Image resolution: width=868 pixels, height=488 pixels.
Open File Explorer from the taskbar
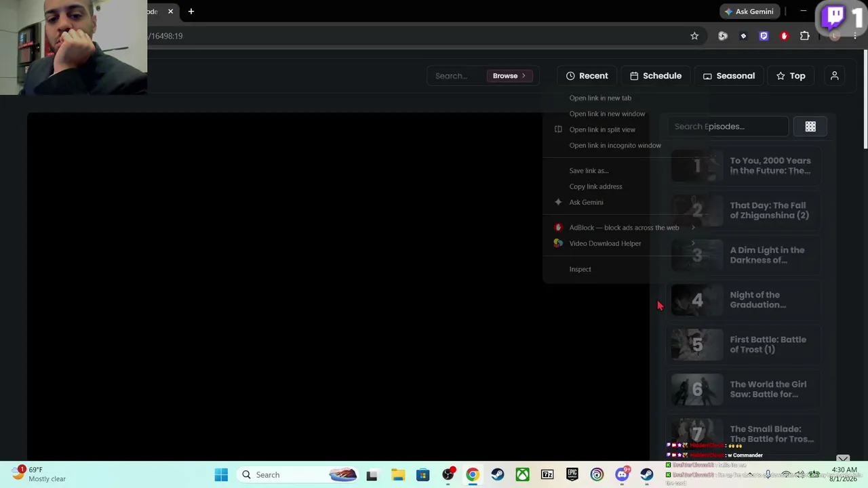tap(398, 475)
